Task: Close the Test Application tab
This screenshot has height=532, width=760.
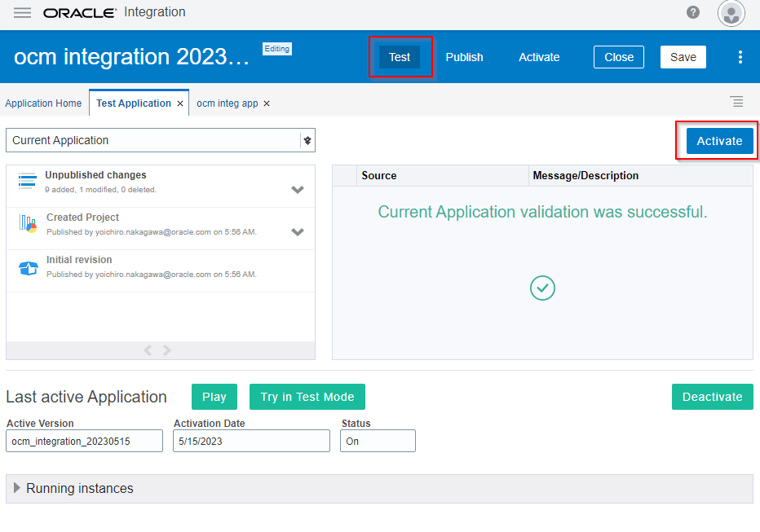Action: pyautogui.click(x=180, y=103)
